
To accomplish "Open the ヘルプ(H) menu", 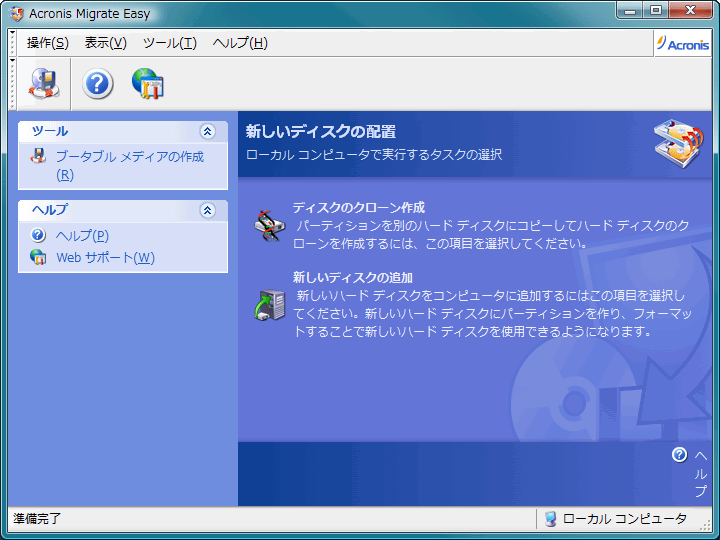I will 240,43.
